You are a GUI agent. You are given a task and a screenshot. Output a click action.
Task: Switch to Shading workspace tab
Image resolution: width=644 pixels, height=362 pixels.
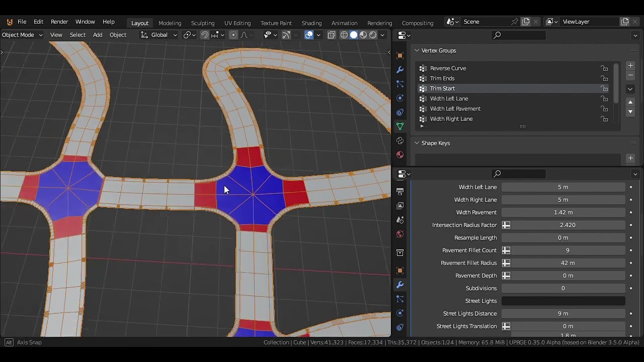[311, 23]
